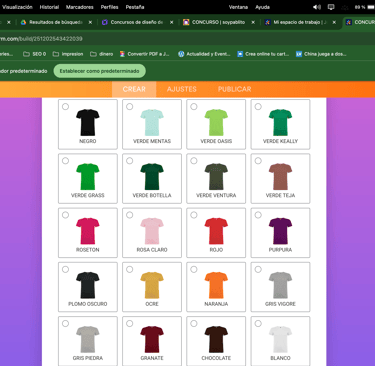
Task: Click the red ROJO t-shirt image
Action: pos(216,231)
